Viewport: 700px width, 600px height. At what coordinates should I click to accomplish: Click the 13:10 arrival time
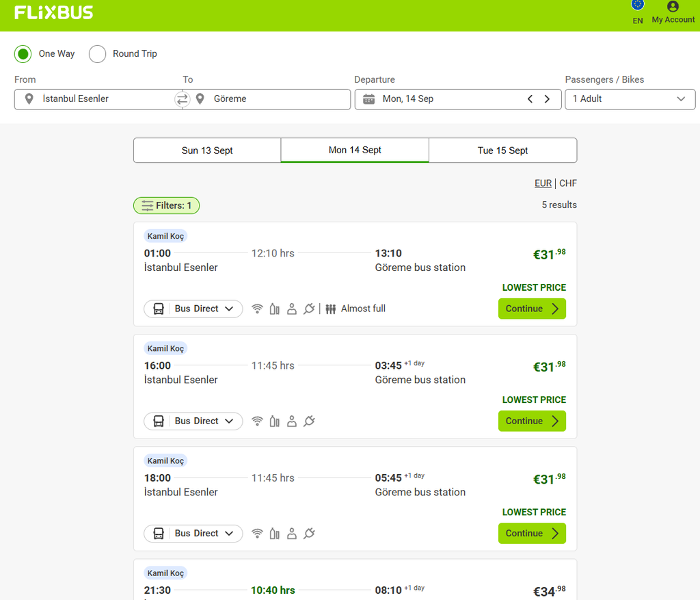point(388,253)
